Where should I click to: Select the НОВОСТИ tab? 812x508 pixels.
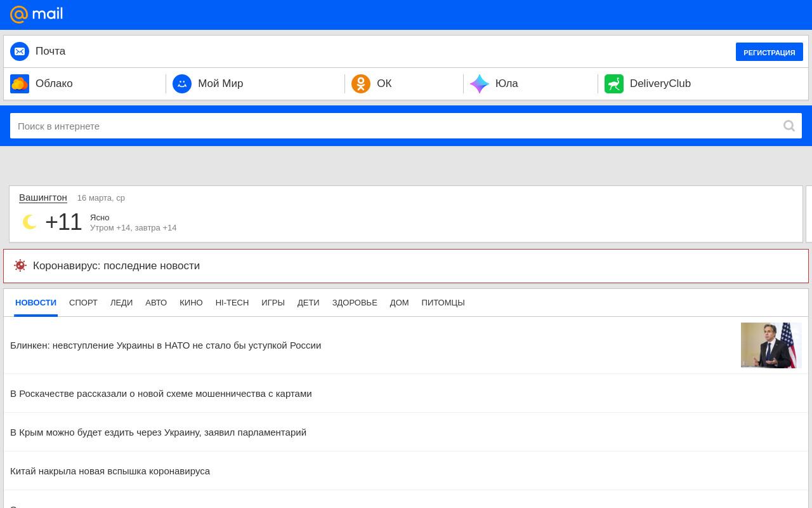36,302
